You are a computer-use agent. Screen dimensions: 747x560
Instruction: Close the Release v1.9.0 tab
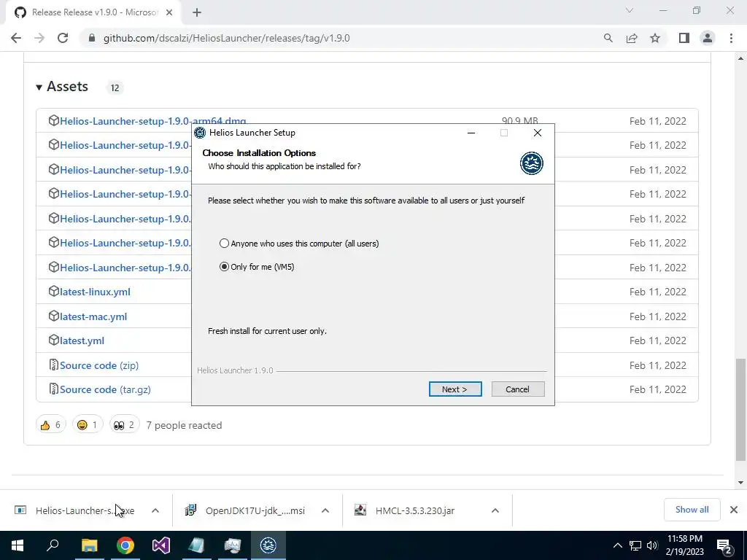169,12
